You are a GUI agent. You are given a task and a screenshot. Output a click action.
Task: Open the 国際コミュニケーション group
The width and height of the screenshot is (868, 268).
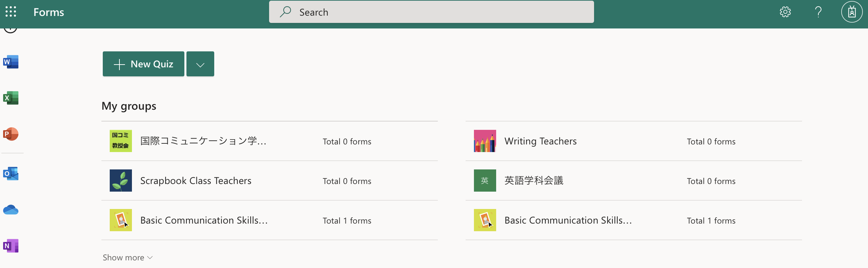pyautogui.click(x=203, y=141)
